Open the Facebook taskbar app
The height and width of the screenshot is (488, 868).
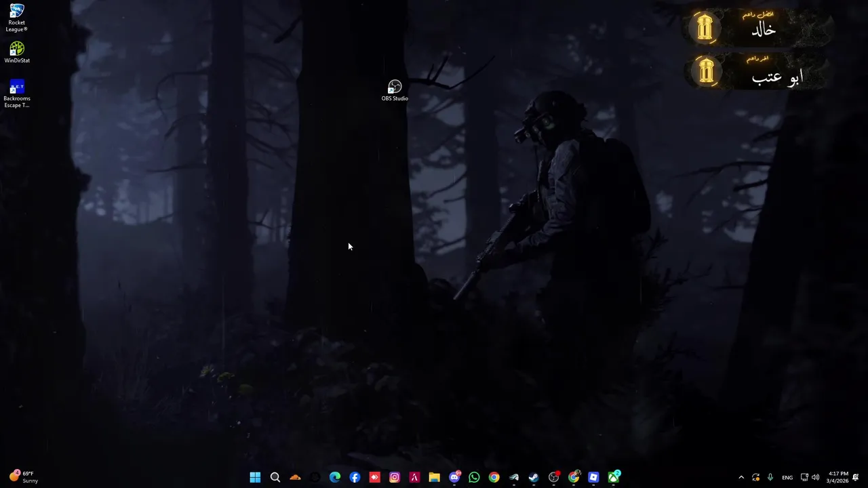point(355,478)
